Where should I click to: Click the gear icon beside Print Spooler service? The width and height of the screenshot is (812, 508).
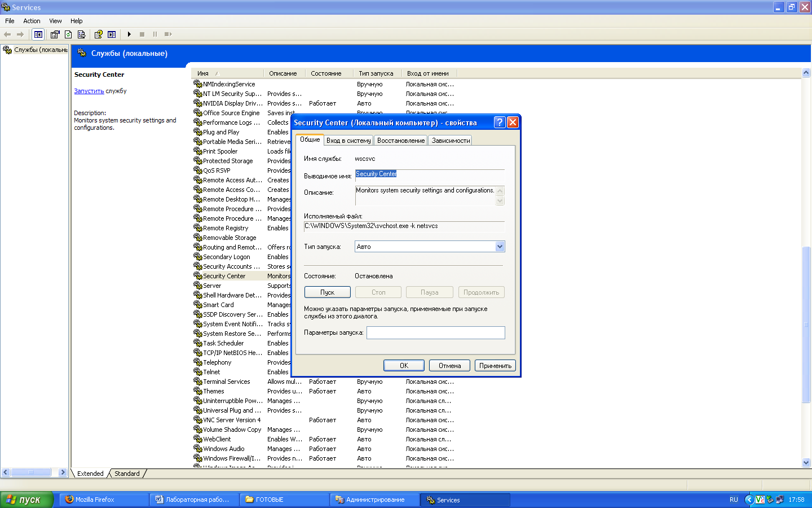click(198, 151)
